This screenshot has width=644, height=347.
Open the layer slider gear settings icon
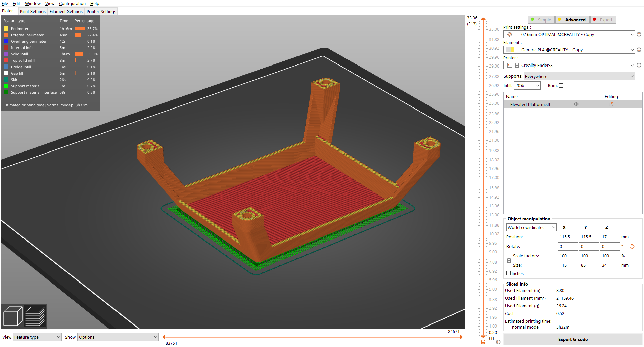[498, 342]
